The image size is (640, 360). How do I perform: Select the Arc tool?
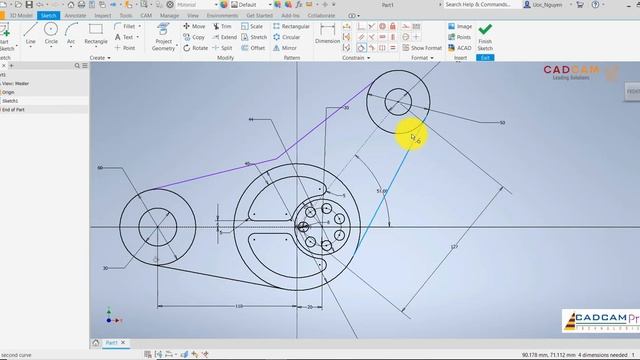click(x=71, y=33)
